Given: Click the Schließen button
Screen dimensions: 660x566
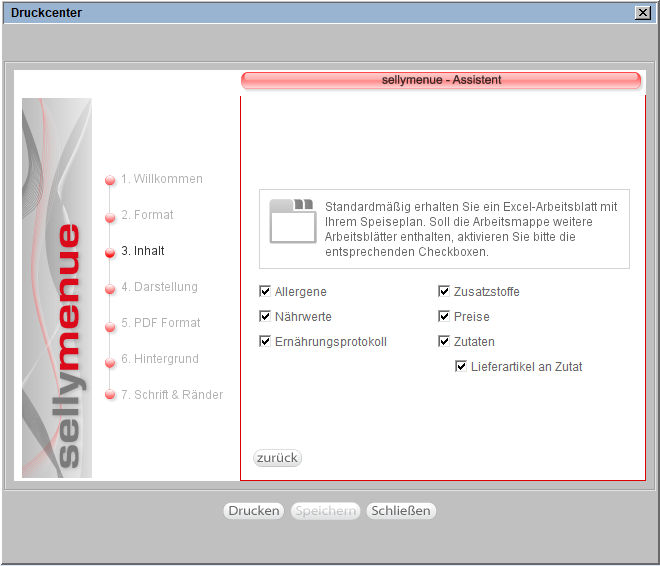Looking at the screenshot, I should 401,511.
